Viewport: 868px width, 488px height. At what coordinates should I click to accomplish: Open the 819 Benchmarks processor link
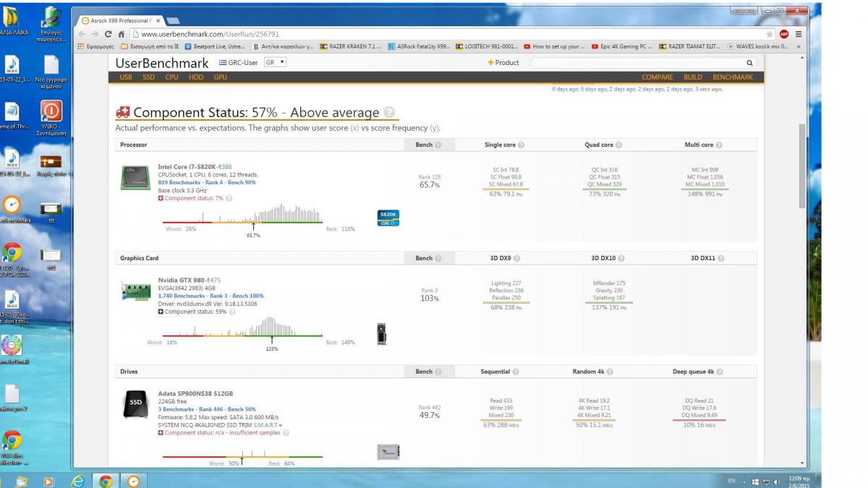click(207, 182)
